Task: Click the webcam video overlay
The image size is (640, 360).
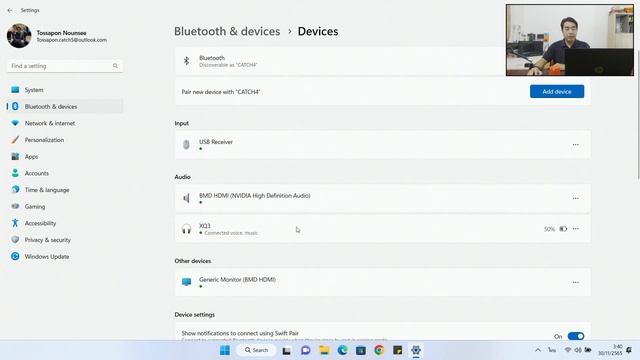Action: coord(570,40)
